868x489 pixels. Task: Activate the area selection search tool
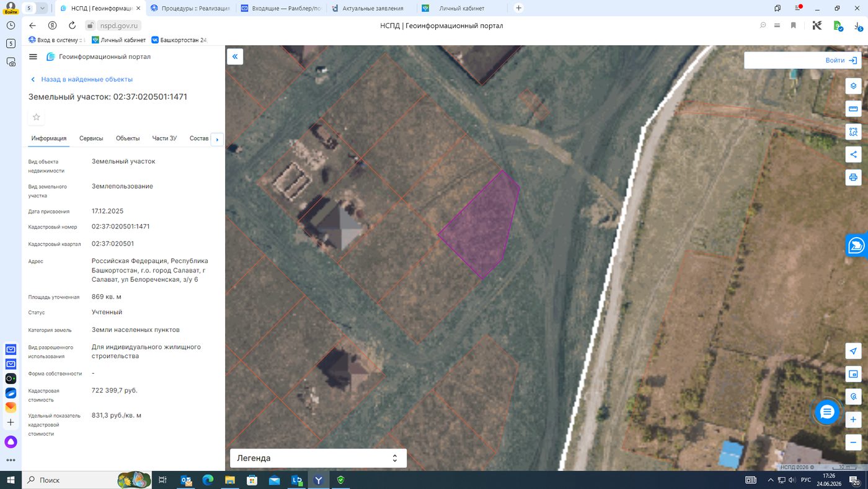[853, 132]
